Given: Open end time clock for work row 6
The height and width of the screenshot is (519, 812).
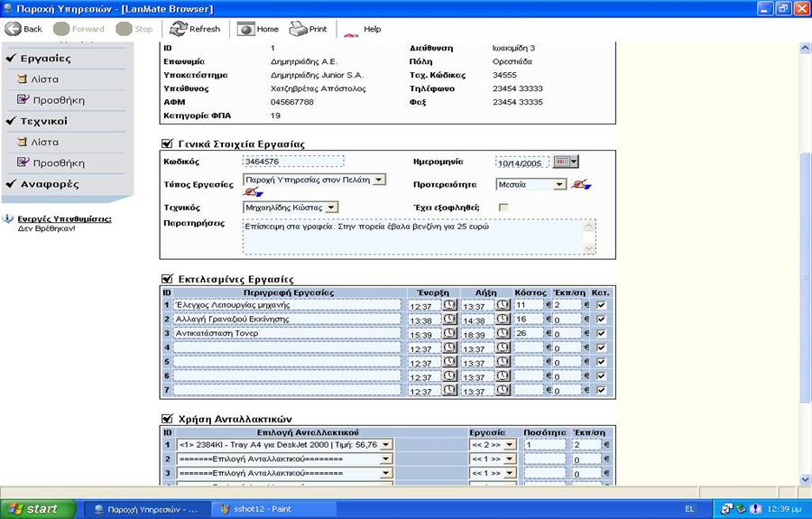Looking at the screenshot, I should tap(503, 375).
